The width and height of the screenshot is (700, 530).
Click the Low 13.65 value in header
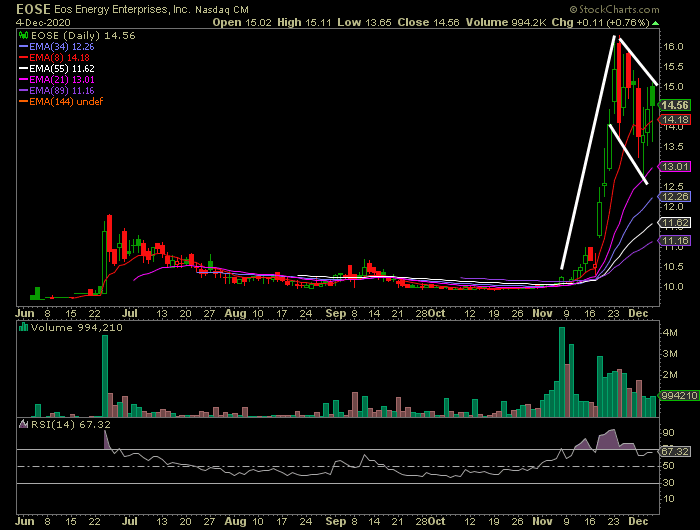tap(364, 22)
